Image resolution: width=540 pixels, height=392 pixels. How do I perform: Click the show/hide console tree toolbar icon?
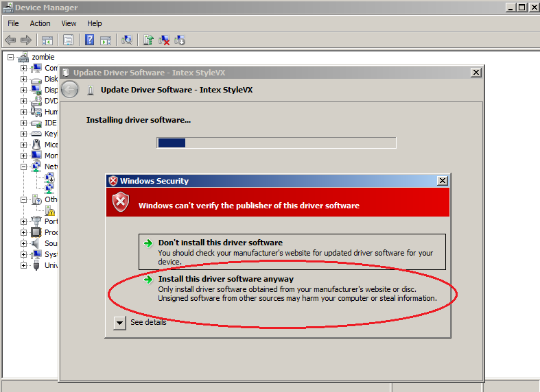pos(47,40)
